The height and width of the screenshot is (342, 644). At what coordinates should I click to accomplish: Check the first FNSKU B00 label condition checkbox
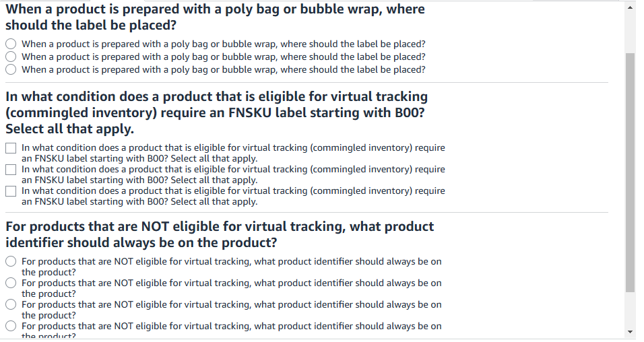click(x=11, y=148)
